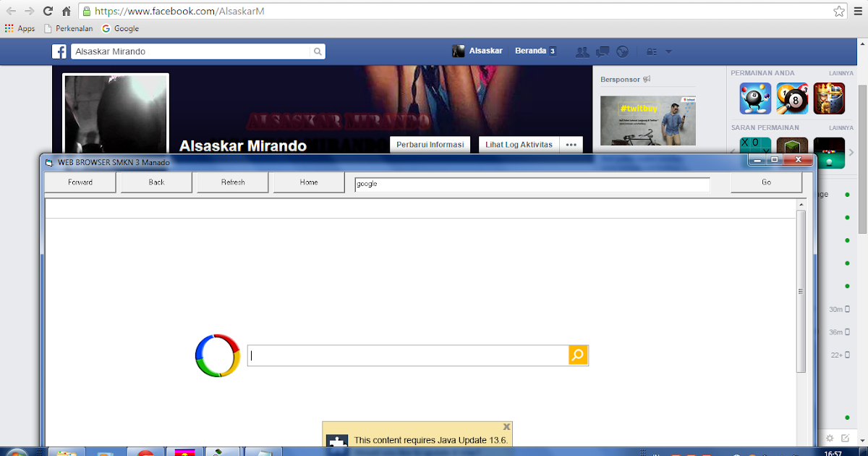Open privacy shortcuts lock icon
The width and height of the screenshot is (868, 456).
point(650,51)
